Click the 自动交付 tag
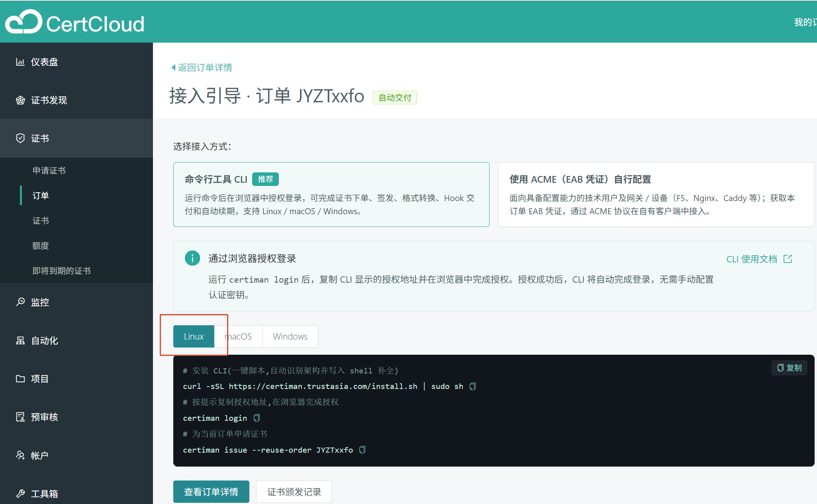817x504 pixels. coord(394,98)
